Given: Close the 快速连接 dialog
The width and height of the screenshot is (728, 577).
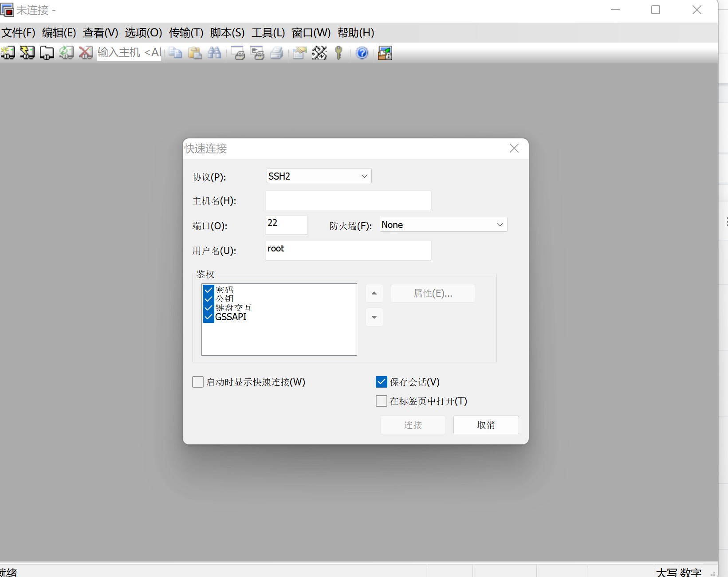Looking at the screenshot, I should (x=514, y=148).
